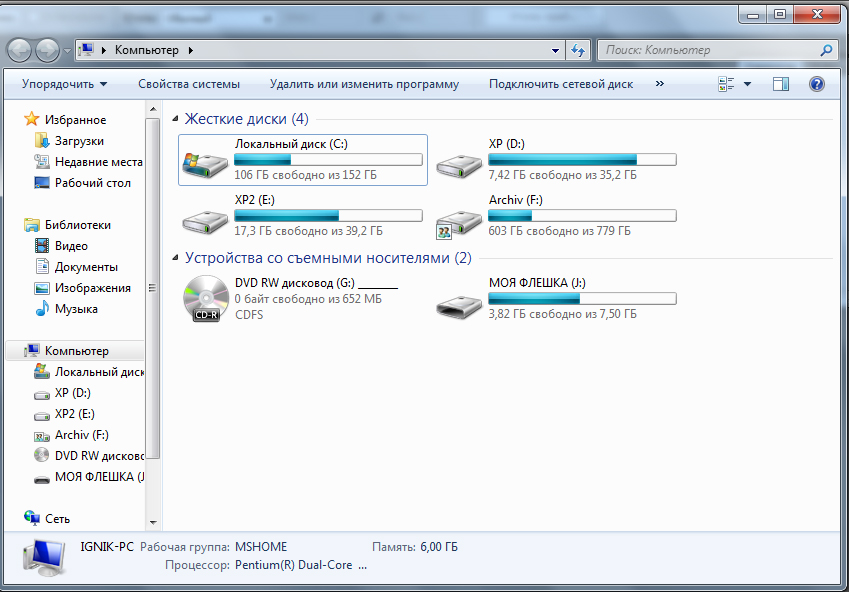Image resolution: width=849 pixels, height=592 pixels.
Task: Open Сеть in navigation pane
Action: pyautogui.click(x=47, y=519)
